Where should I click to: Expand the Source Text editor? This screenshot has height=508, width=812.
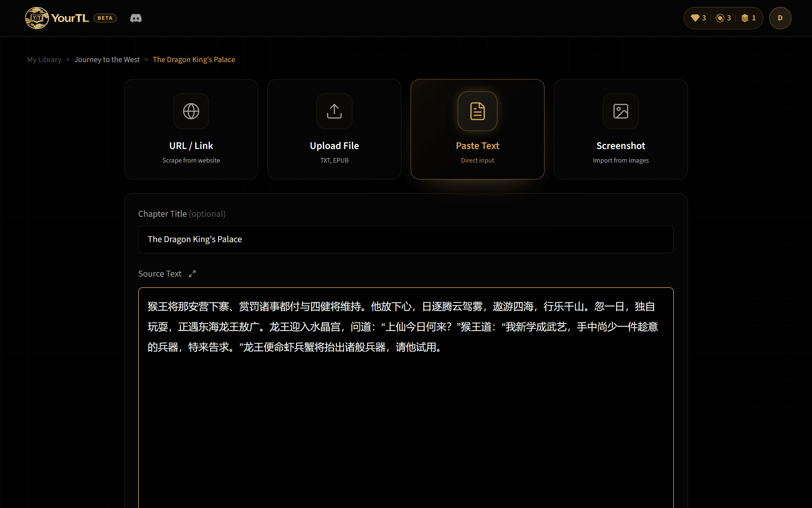(x=192, y=274)
